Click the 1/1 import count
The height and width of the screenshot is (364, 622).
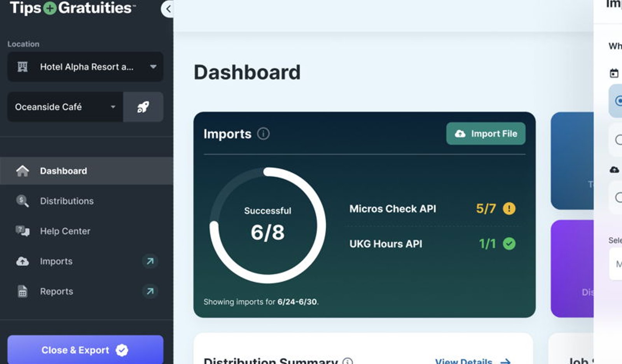(x=487, y=244)
